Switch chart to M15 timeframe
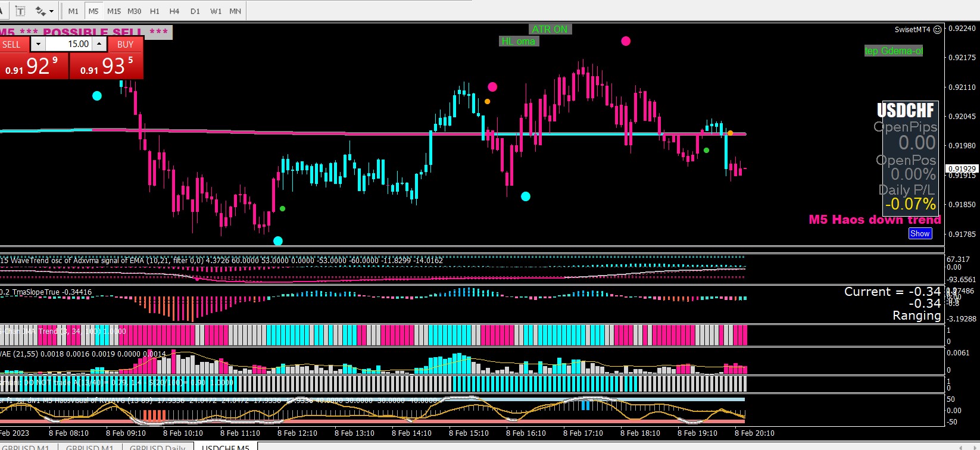This screenshot has width=980, height=450. click(114, 11)
